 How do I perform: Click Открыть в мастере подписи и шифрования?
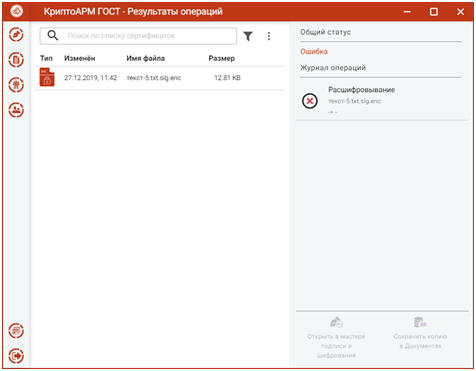(x=336, y=338)
